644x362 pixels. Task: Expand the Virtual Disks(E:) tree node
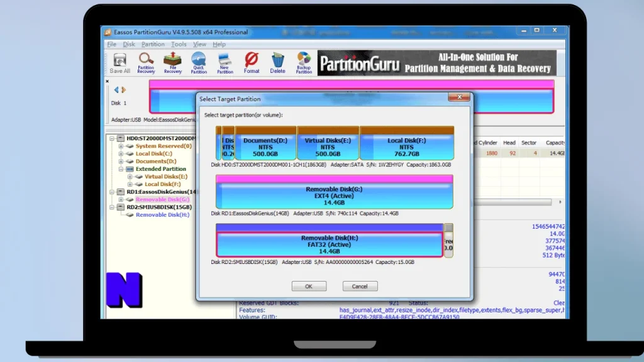(130, 177)
